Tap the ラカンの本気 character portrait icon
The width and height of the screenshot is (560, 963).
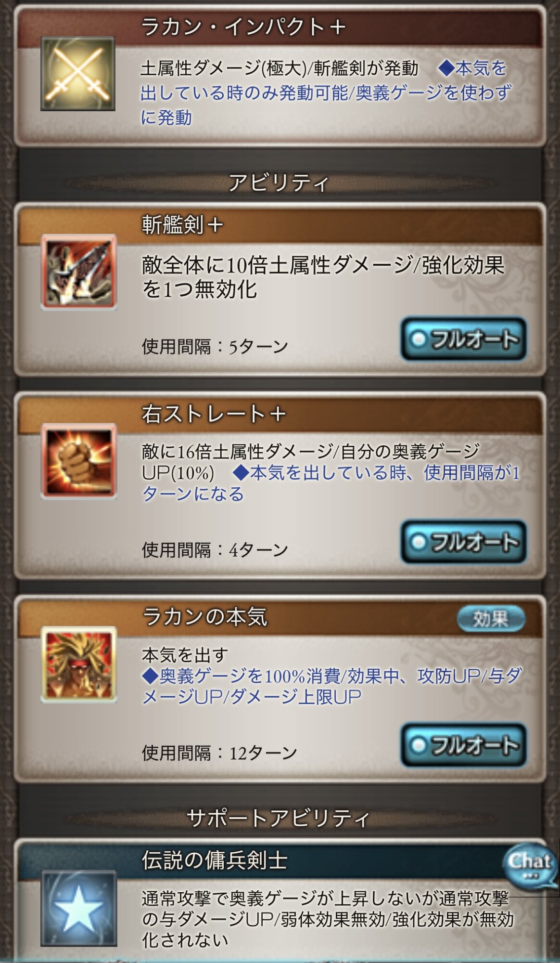pyautogui.click(x=79, y=664)
